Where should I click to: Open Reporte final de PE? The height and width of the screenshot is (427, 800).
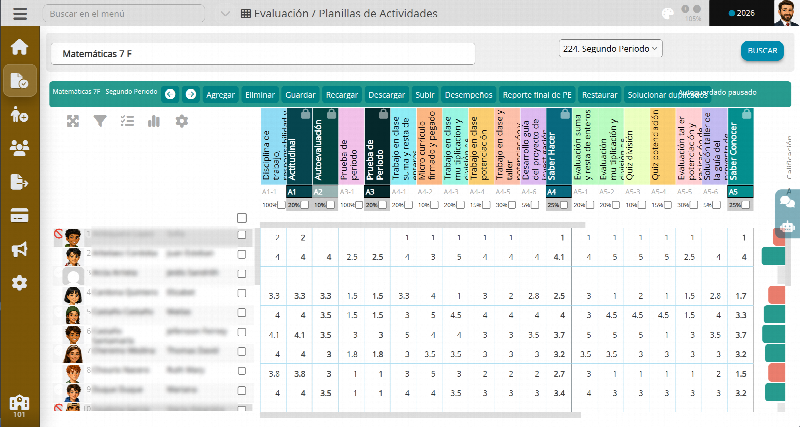[537, 95]
